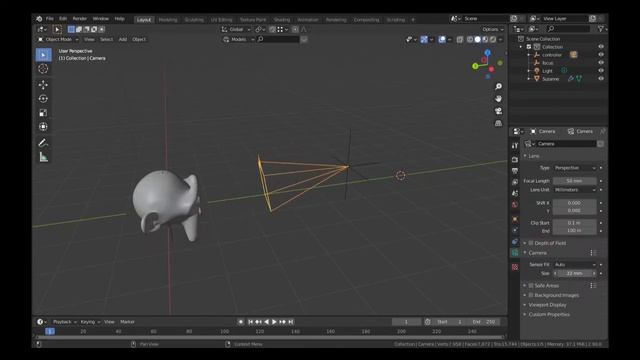640x360 pixels.
Task: Select the Annotate tool
Action: click(43, 143)
